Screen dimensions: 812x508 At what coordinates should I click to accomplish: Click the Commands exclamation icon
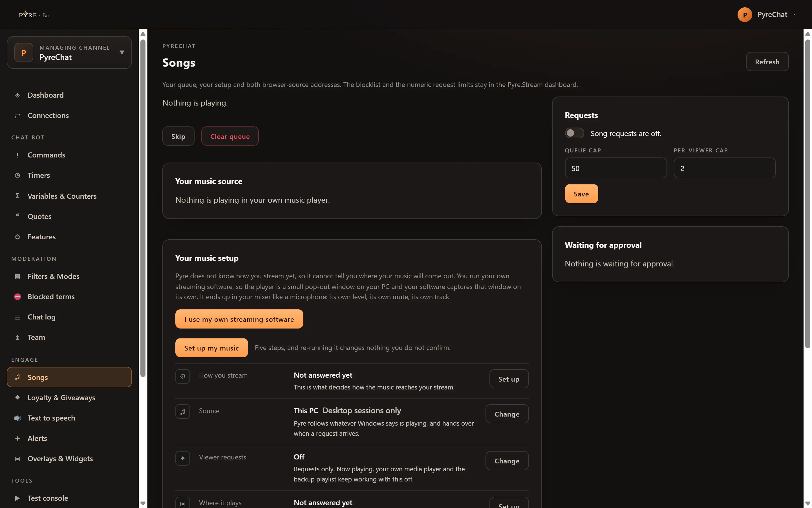17,155
